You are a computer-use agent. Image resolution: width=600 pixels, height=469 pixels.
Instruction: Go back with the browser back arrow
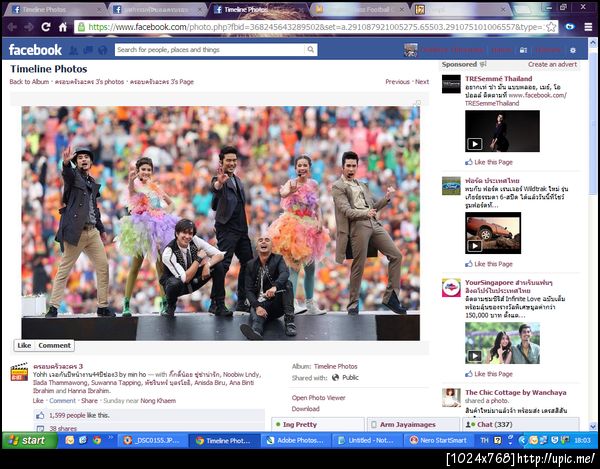pos(12,27)
